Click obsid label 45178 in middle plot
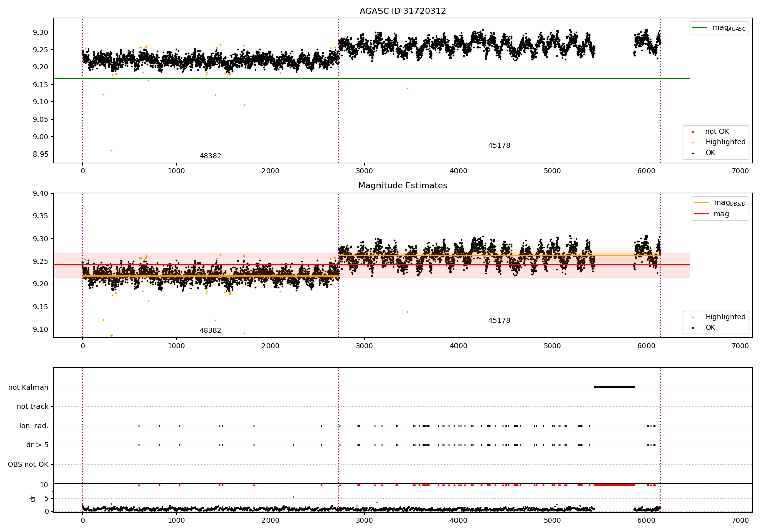Screen dimensions: 760x532 click(x=499, y=321)
